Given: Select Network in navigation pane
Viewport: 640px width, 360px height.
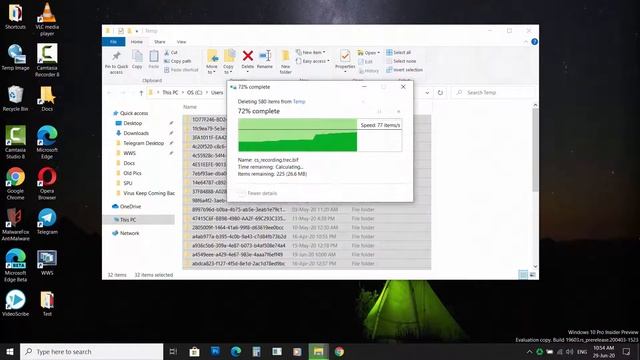Looking at the screenshot, I should click(x=129, y=233).
